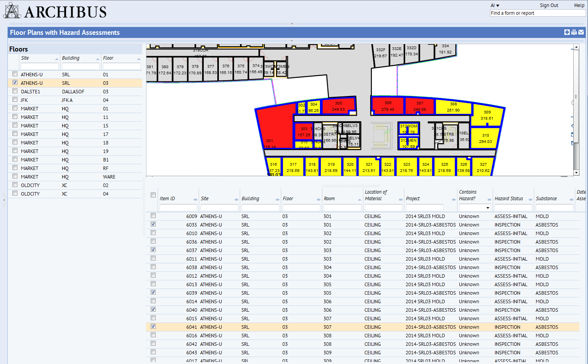Click the Sign Out link
Viewport: 588px width, 364px height.
[x=549, y=5]
